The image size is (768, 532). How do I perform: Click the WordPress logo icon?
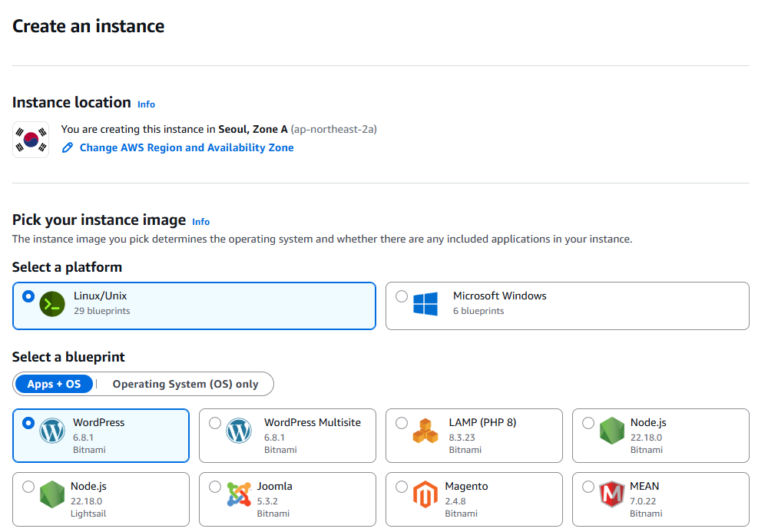pyautogui.click(x=51, y=430)
